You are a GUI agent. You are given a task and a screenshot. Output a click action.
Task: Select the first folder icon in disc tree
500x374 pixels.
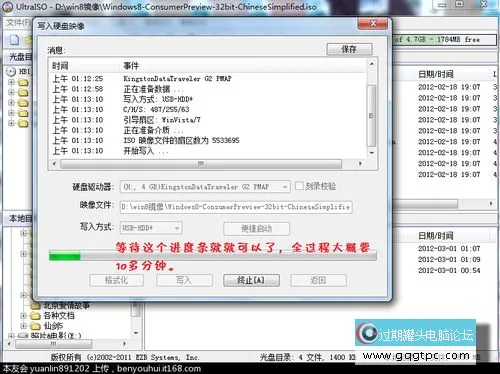pos(23,82)
